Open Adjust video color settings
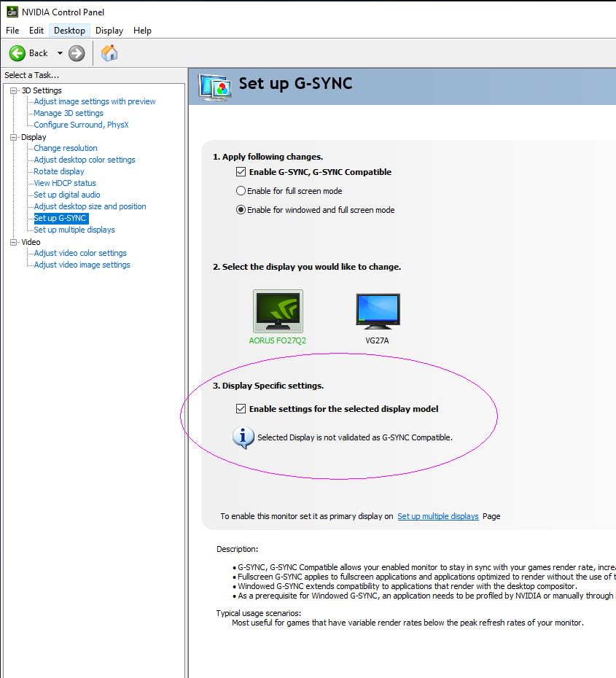Viewport: 616px width, 678px height. tap(80, 253)
